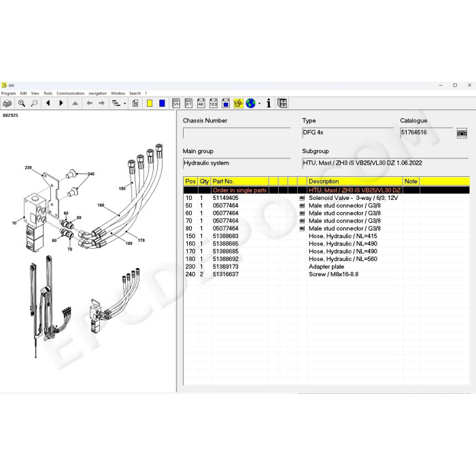Select 'Hose, Hydraulic / NL=415' row

(326, 236)
